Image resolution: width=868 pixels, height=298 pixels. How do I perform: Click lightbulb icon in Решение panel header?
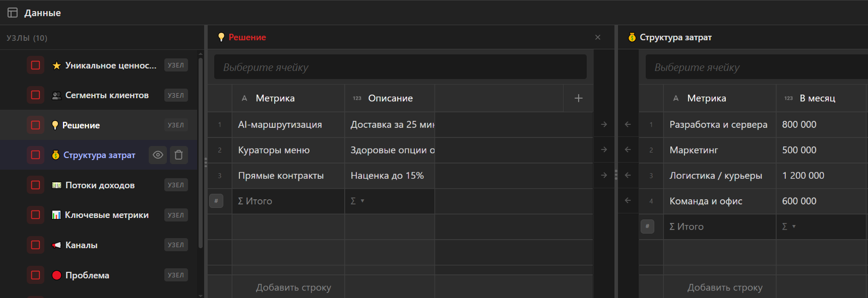pyautogui.click(x=221, y=37)
